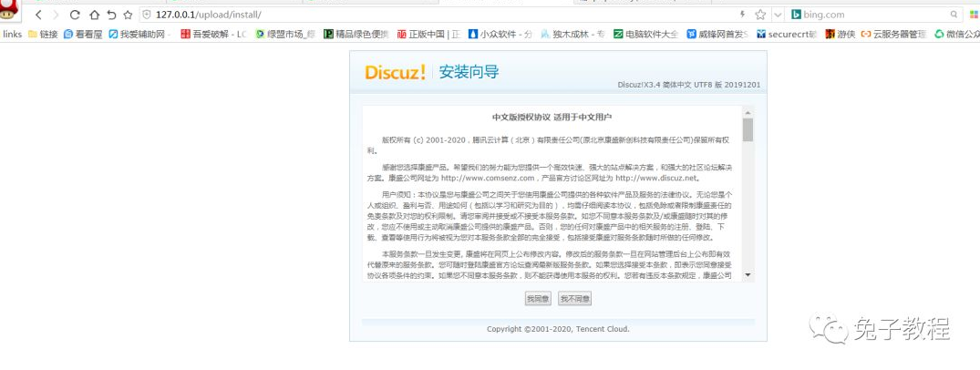
Task: Click the license scrollbar down arrow
Action: (x=748, y=274)
